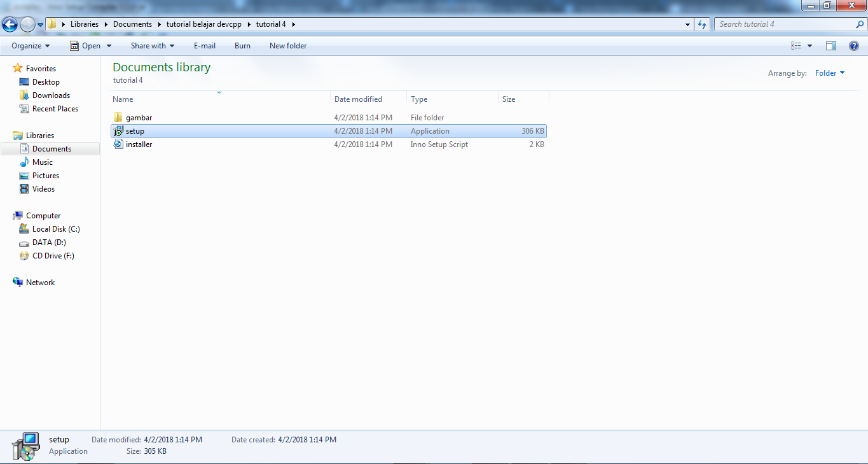Click the Help question mark icon
The image size is (868, 464).
pyautogui.click(x=854, y=45)
